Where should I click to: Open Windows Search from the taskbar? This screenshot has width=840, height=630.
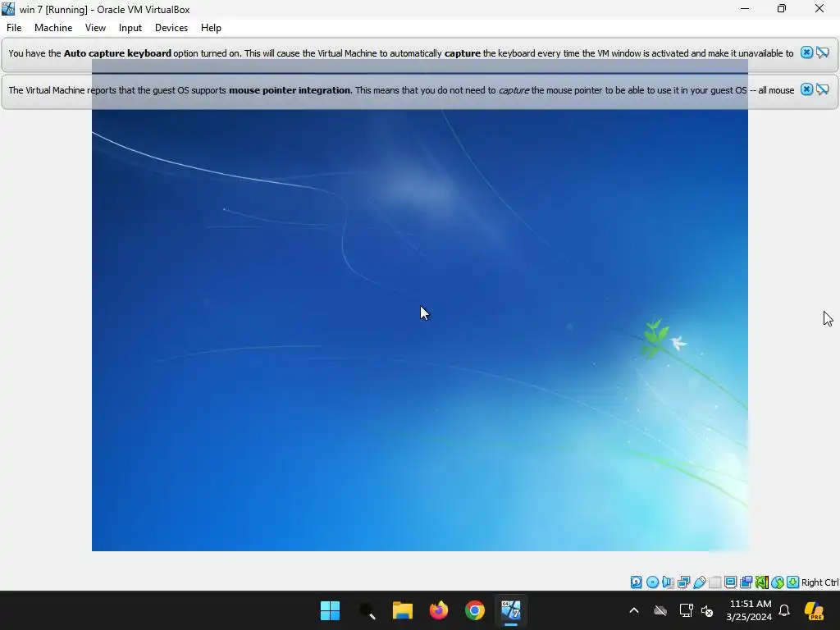click(x=367, y=610)
